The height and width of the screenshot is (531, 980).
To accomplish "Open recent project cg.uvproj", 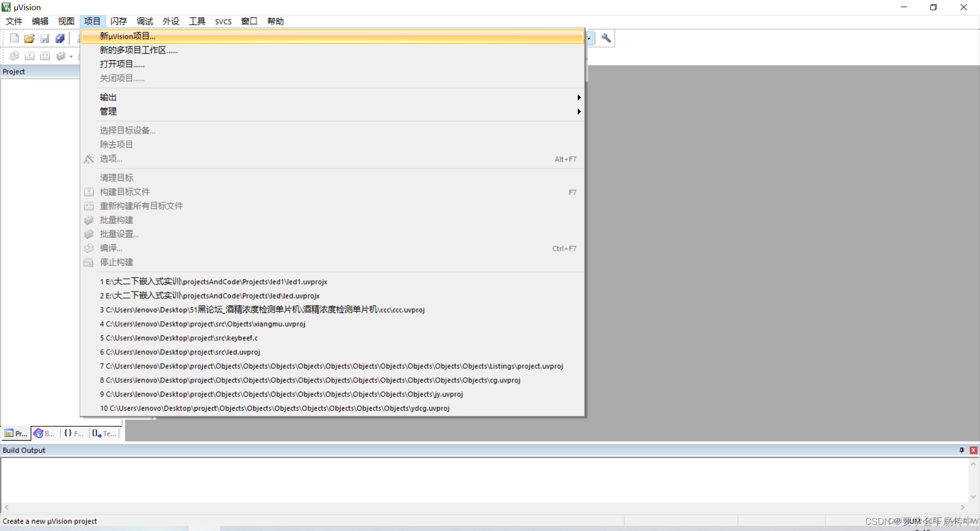I will pyautogui.click(x=332, y=380).
